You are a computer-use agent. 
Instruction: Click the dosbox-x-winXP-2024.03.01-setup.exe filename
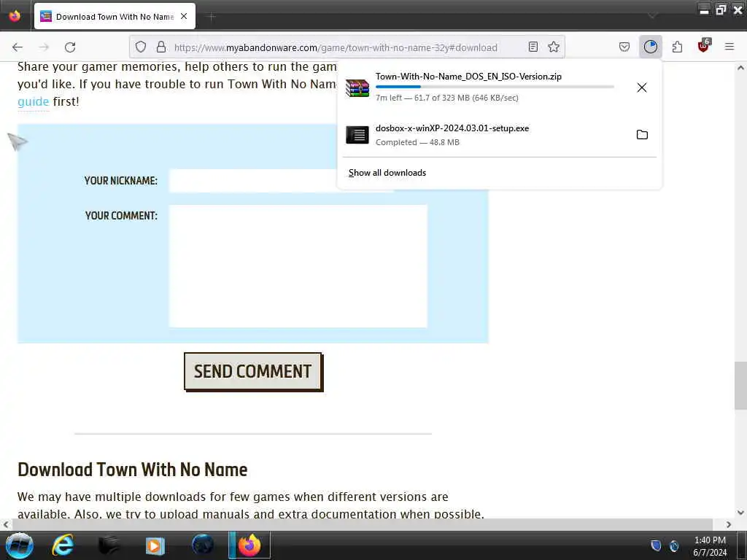(x=452, y=128)
